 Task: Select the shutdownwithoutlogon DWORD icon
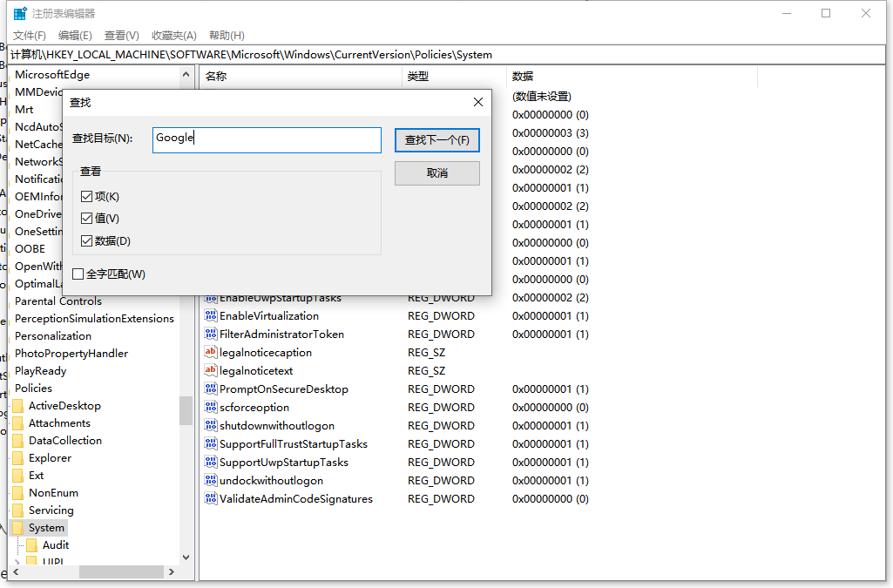tap(211, 425)
